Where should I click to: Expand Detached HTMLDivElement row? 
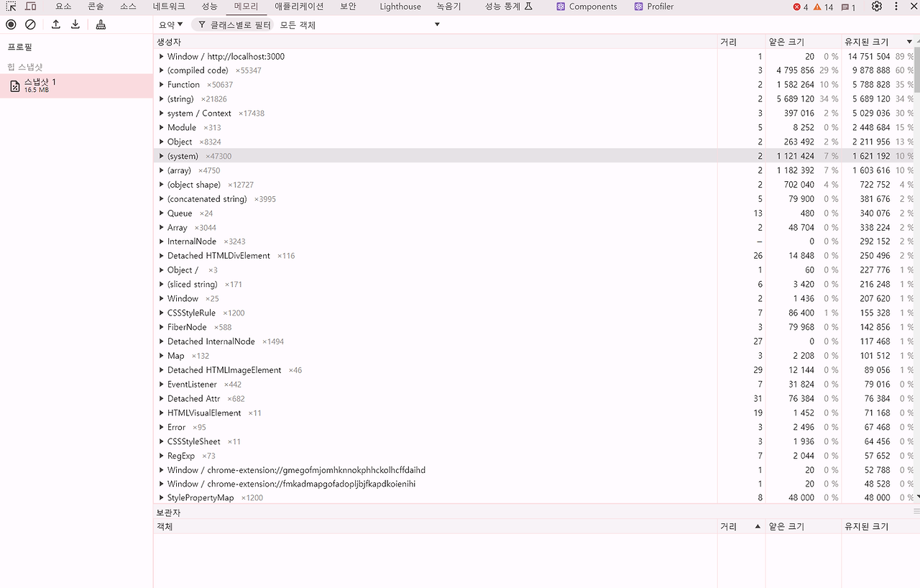[x=161, y=256]
